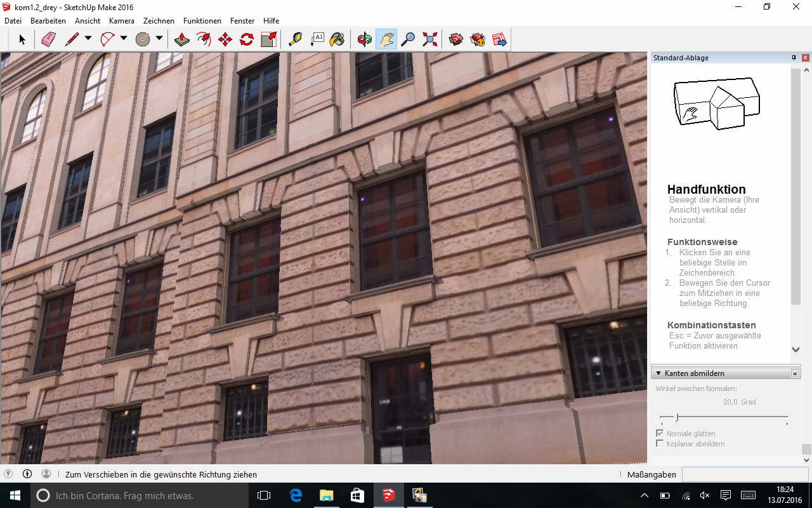This screenshot has height=508, width=812.
Task: Launch Edge browser from taskbar
Action: pyautogui.click(x=296, y=495)
